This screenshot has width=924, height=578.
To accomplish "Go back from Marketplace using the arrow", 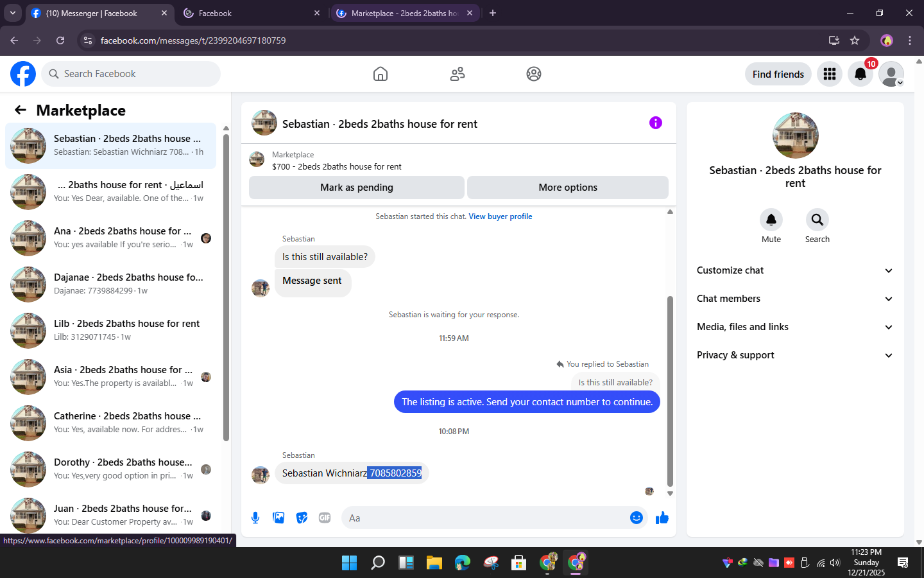I will pos(21,110).
